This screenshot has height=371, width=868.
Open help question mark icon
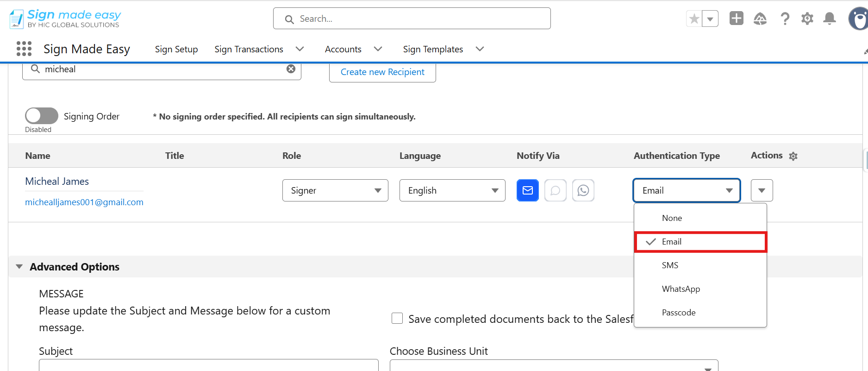pos(785,19)
